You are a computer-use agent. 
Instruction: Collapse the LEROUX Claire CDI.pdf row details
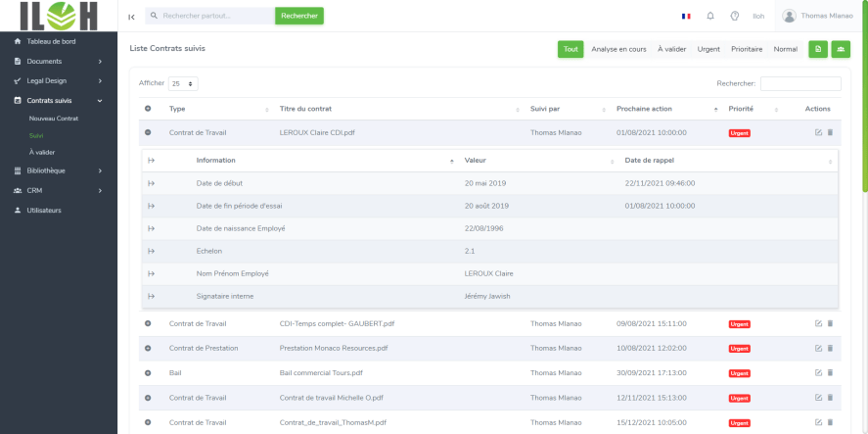click(x=148, y=132)
